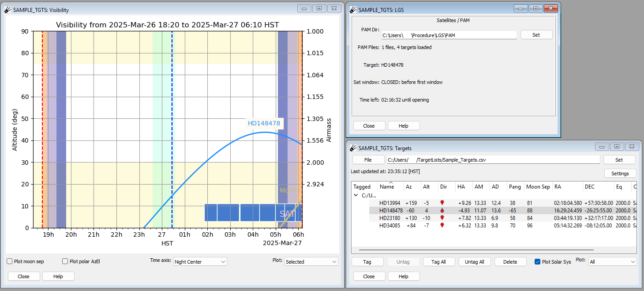
Task: Click the app icon in LGS window titlebar
Action: pyautogui.click(x=352, y=9)
